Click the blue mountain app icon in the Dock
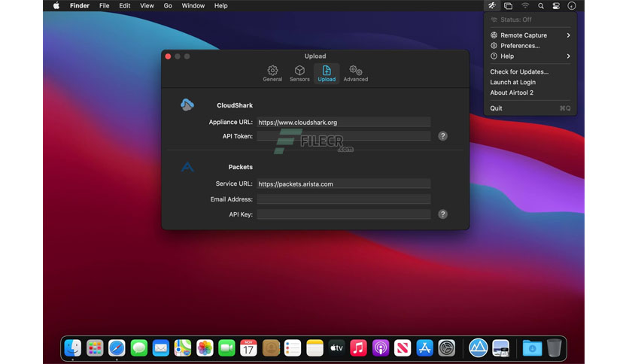Viewport: 629px width, 364px height. click(x=479, y=348)
